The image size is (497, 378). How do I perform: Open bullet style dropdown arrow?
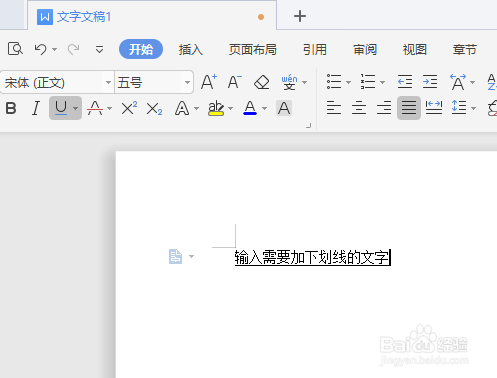pyautogui.click(x=349, y=82)
